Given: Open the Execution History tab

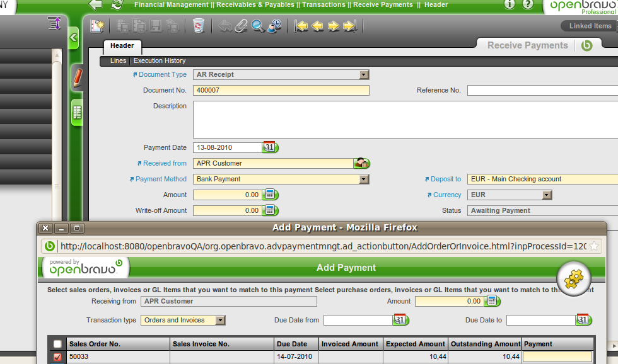Looking at the screenshot, I should tap(160, 61).
